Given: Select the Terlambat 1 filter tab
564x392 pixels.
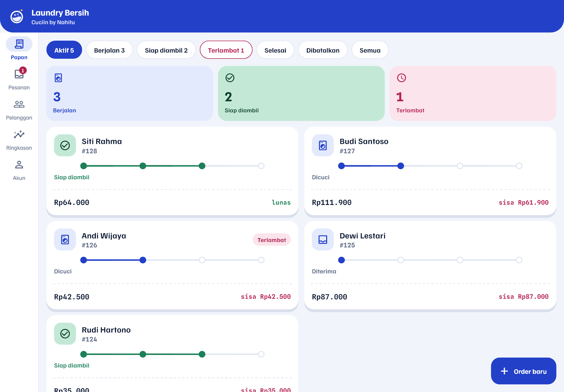Looking at the screenshot, I should 226,50.
